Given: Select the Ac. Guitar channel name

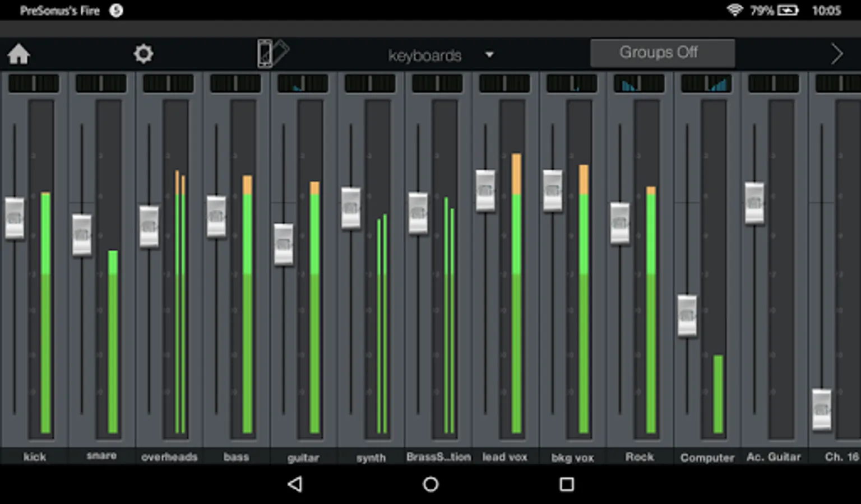Looking at the screenshot, I should click(x=774, y=457).
